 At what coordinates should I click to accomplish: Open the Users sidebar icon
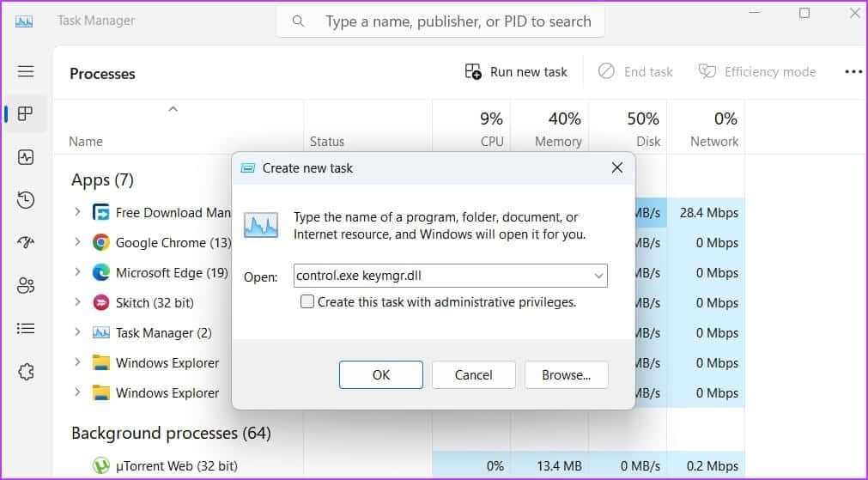(26, 286)
